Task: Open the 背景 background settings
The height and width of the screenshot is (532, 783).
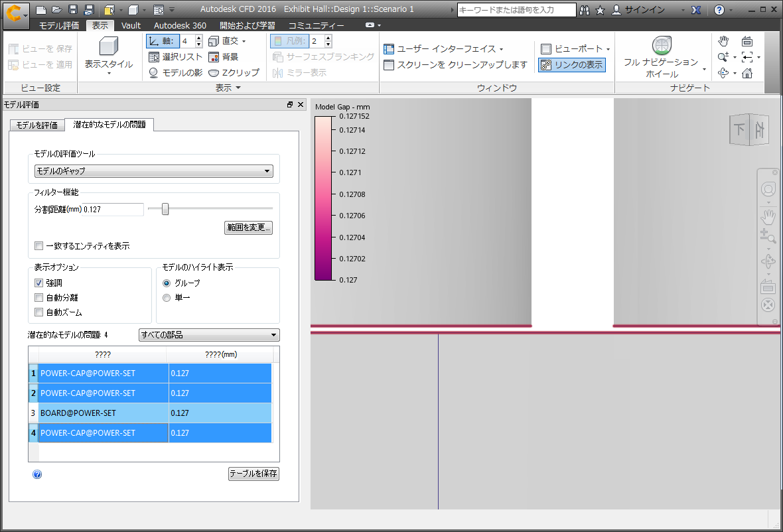Action: coord(223,57)
